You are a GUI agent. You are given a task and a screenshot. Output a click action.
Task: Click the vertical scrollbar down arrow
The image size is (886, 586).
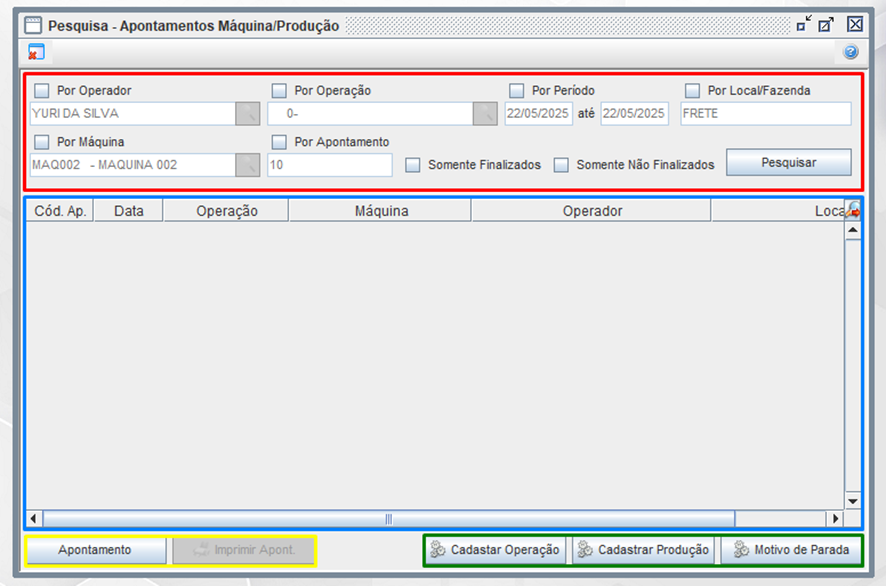tap(853, 500)
